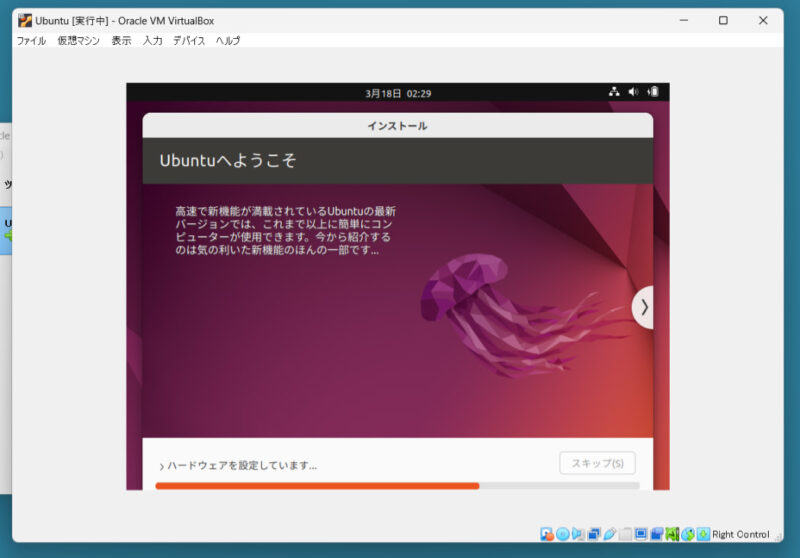Click the network adapter status icon
Screen dimensions: 800x558
click(594, 534)
